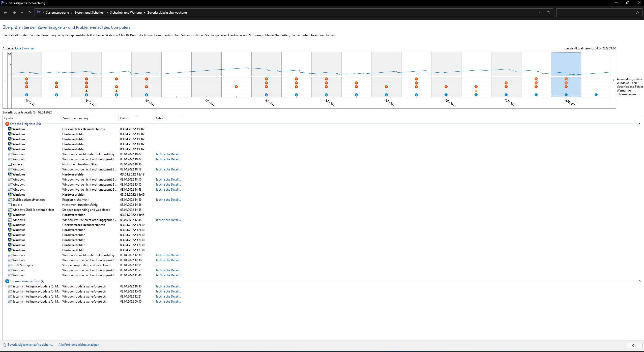Open the address bar history dropdown
Viewport: 644px width, 352px height.
(x=539, y=13)
